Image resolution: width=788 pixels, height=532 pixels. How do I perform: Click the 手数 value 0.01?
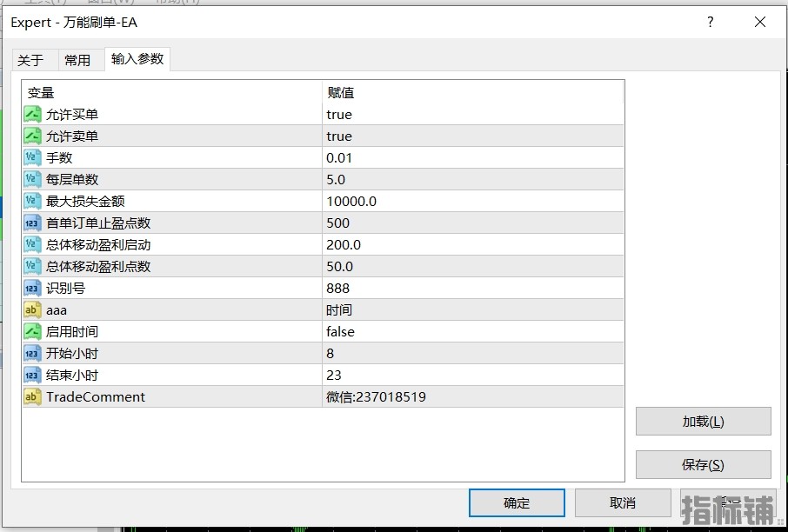[x=339, y=157]
